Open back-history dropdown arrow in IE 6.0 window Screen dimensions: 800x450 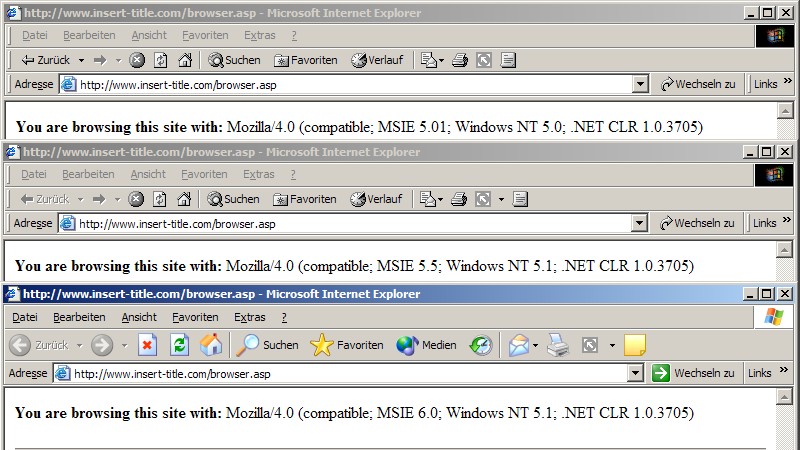point(80,346)
